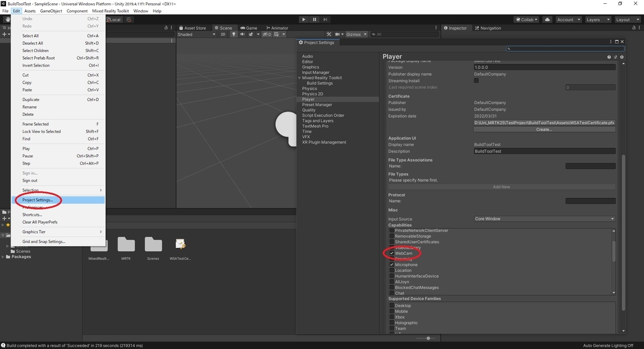Open the Mixed Reality Toolkit menu

pyautogui.click(x=111, y=11)
